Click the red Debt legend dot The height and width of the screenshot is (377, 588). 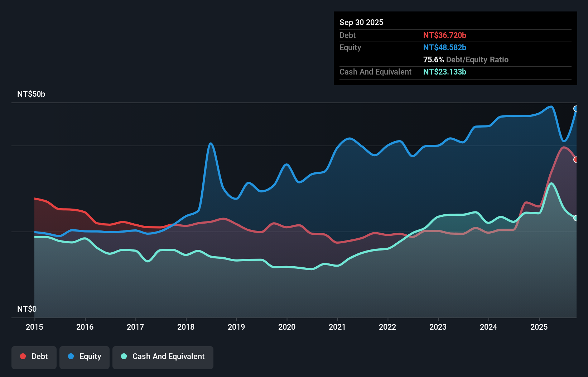coord(23,356)
